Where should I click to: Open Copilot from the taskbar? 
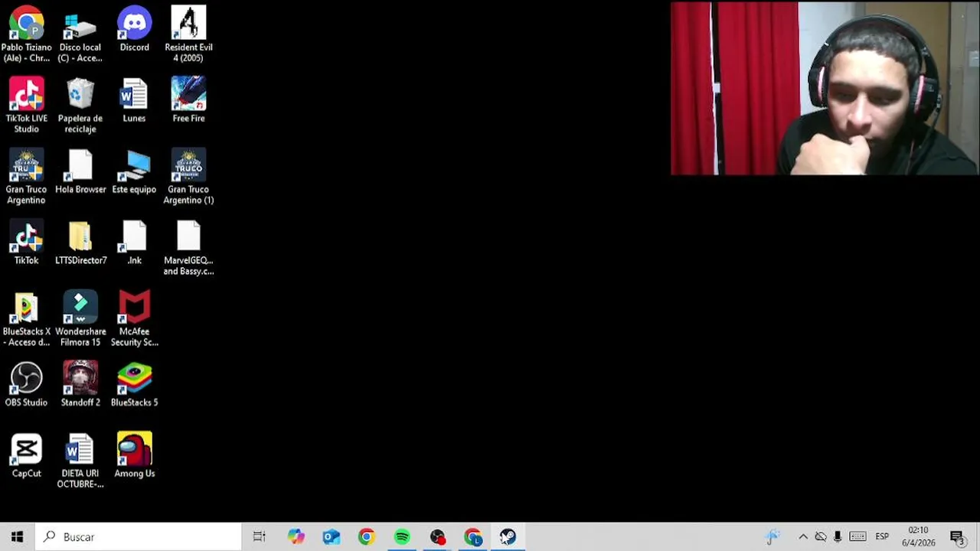296,536
